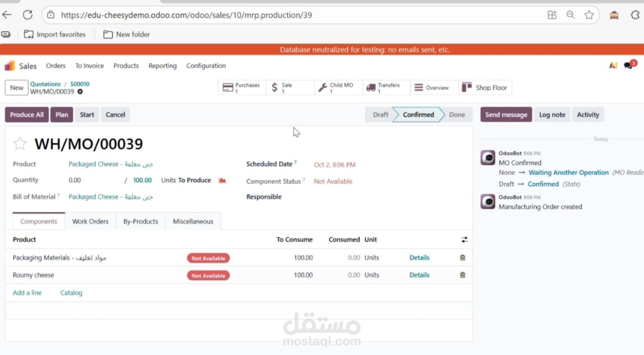
Task: Open the Sale smart button
Action: point(289,87)
